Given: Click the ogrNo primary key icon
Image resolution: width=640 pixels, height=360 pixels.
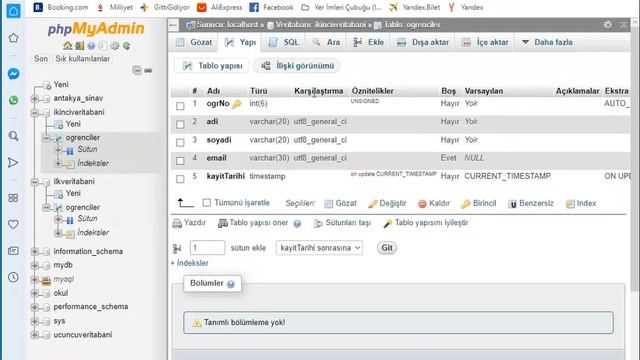Looking at the screenshot, I should coord(236,104).
